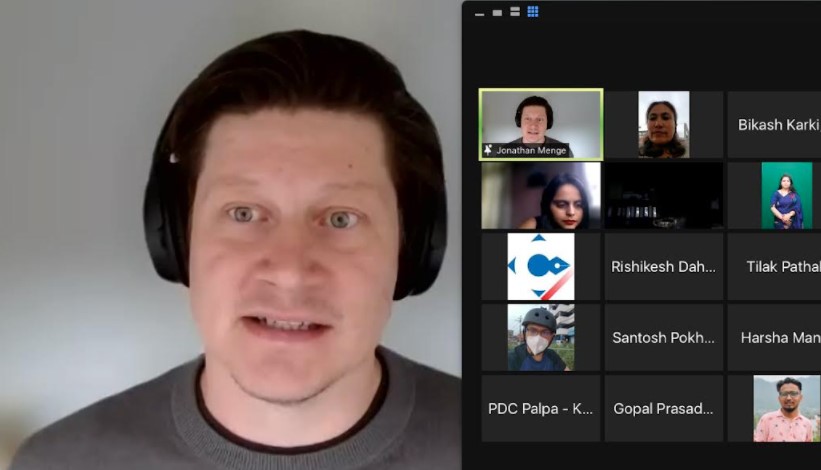Click the Bikash Karki participant tile
The image size is (821, 470).
(x=776, y=125)
